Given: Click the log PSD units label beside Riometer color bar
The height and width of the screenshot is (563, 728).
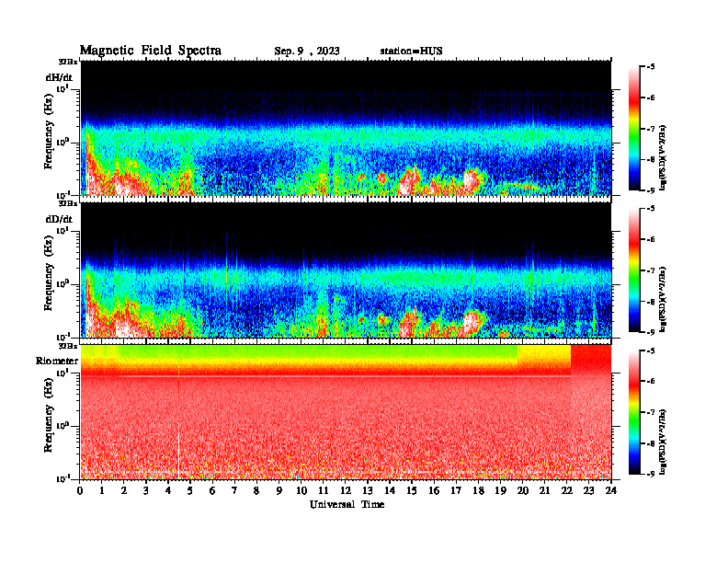Looking at the screenshot, I should point(663,441).
